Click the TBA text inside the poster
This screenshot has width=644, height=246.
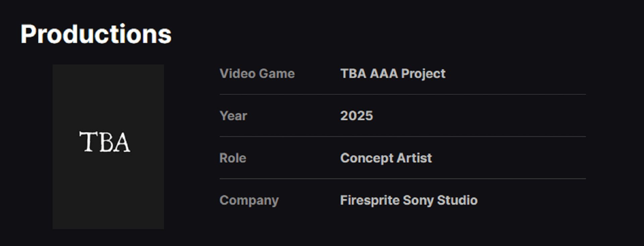click(x=105, y=142)
